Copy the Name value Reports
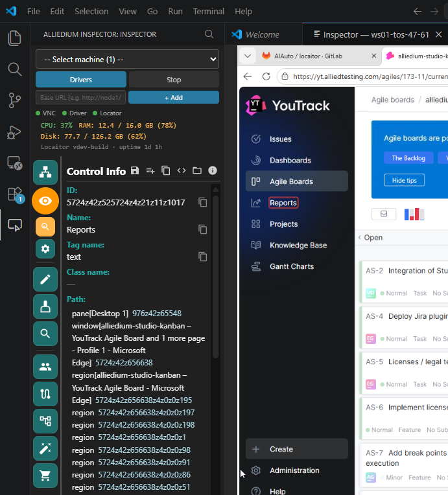This screenshot has width=448, height=495. coord(203,229)
